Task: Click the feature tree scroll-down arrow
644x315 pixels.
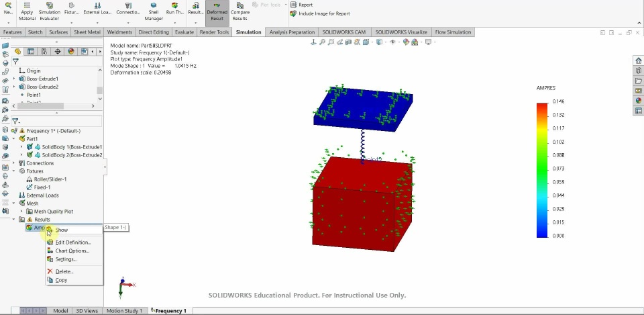Action: point(100,99)
